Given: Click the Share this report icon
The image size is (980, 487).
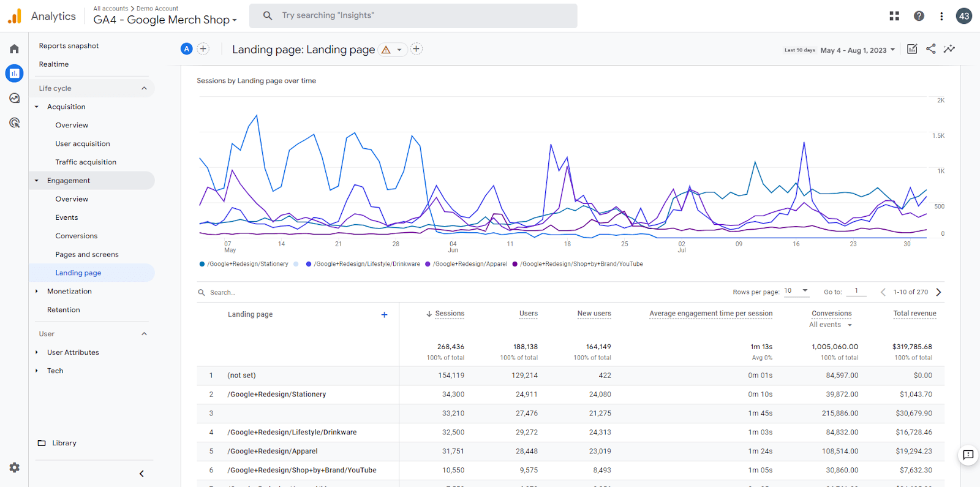Looking at the screenshot, I should (931, 49).
